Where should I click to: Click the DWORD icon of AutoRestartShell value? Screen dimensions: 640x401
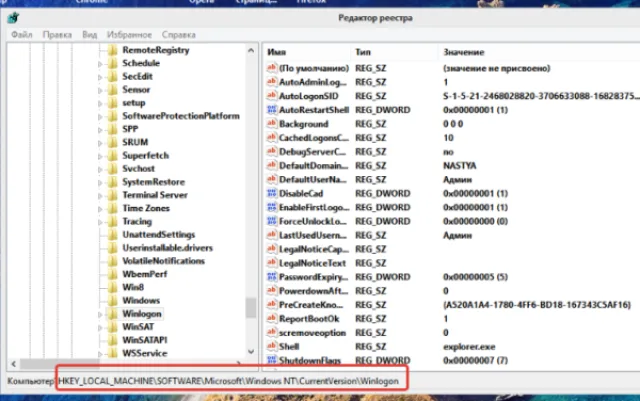271,110
